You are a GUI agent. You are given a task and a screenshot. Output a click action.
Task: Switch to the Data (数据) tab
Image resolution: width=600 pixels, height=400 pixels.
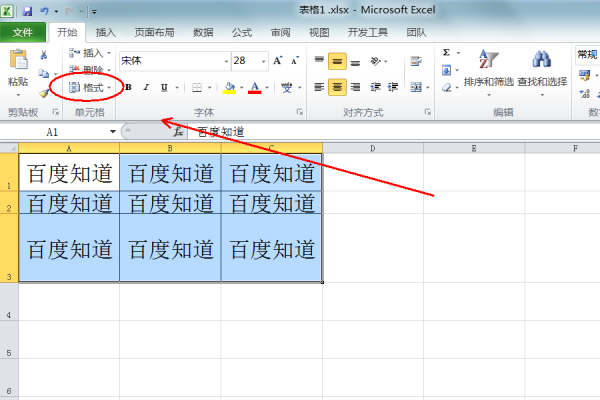(203, 33)
